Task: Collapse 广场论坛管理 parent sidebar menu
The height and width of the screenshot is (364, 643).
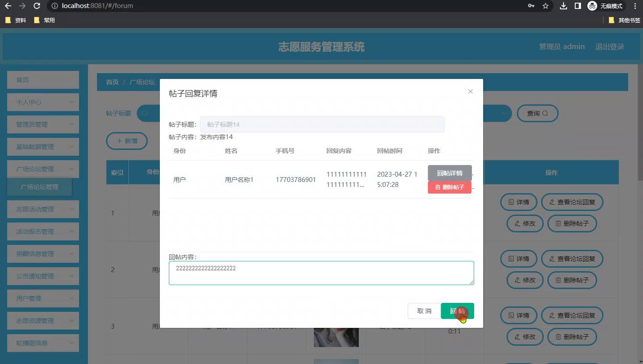Action: [43, 169]
